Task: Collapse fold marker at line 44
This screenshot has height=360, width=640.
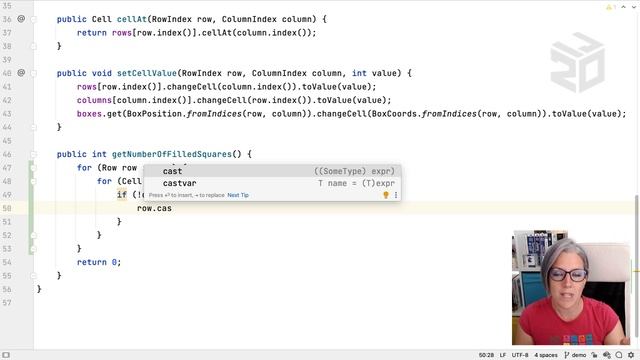Action: point(33,127)
